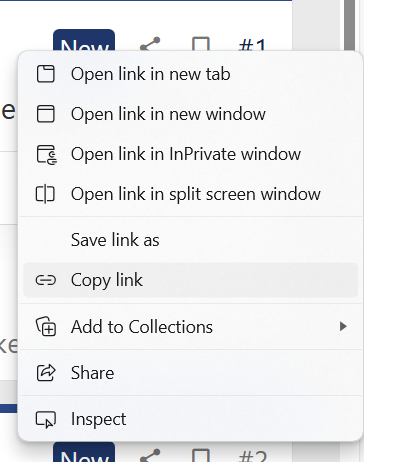Click the share icon beside #1
Screen dimensions: 394x462
150,43
